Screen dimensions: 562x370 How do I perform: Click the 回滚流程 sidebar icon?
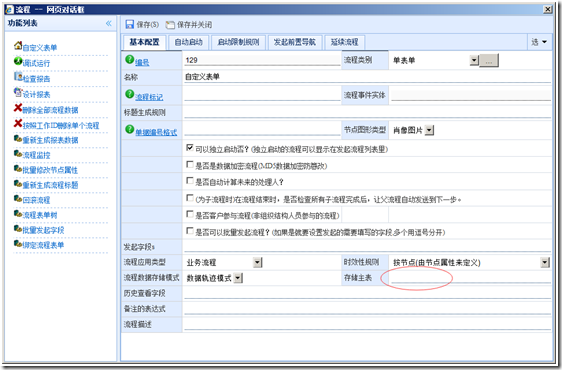(x=18, y=199)
